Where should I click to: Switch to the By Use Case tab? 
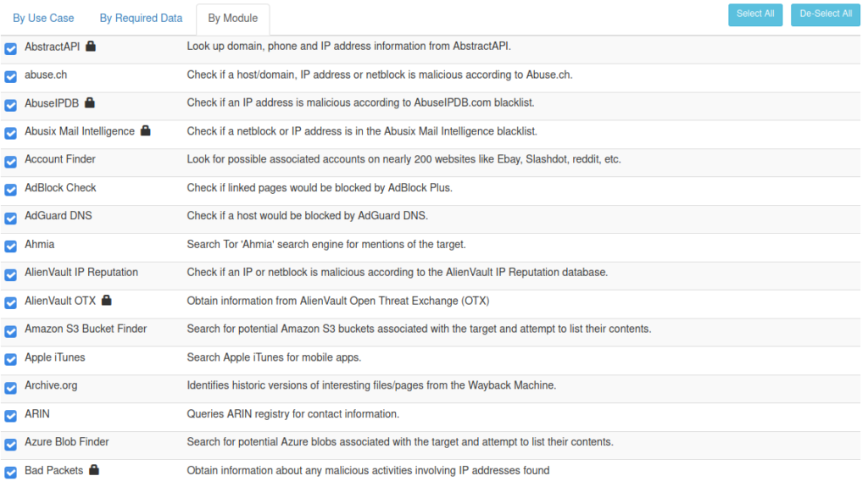coord(43,19)
